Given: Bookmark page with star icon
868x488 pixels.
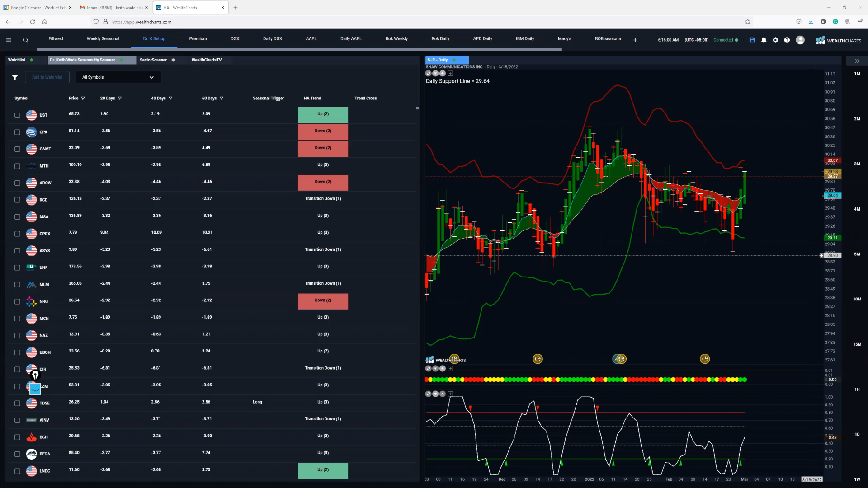Looking at the screenshot, I should [x=748, y=22].
